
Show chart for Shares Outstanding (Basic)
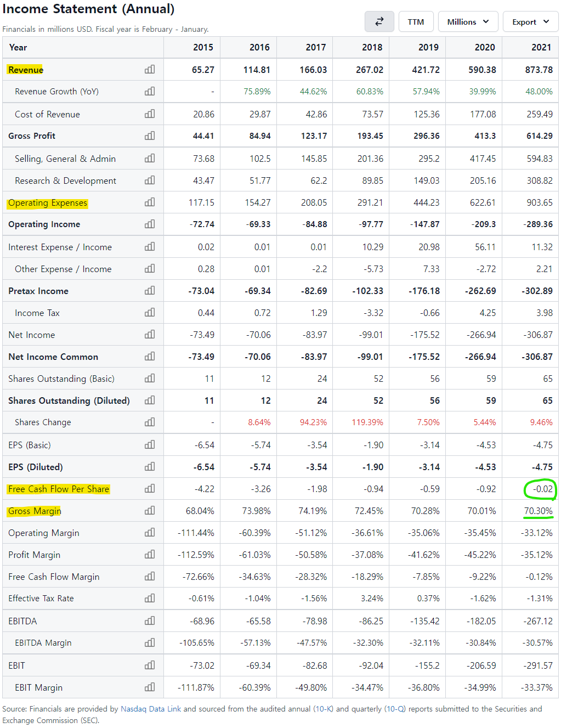coord(150,379)
